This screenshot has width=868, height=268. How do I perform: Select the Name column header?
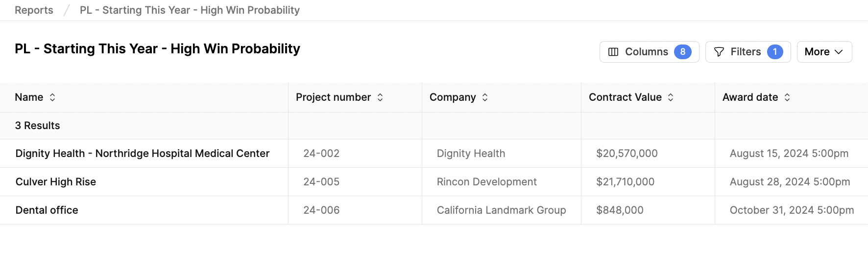[29, 97]
